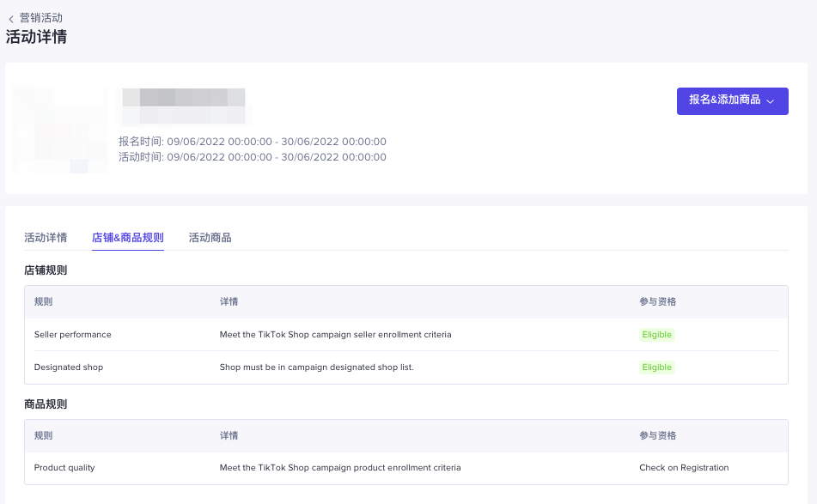This screenshot has height=504, width=817.
Task: Click the 参与资格 header in the 店铺规则 table
Action: click(657, 302)
